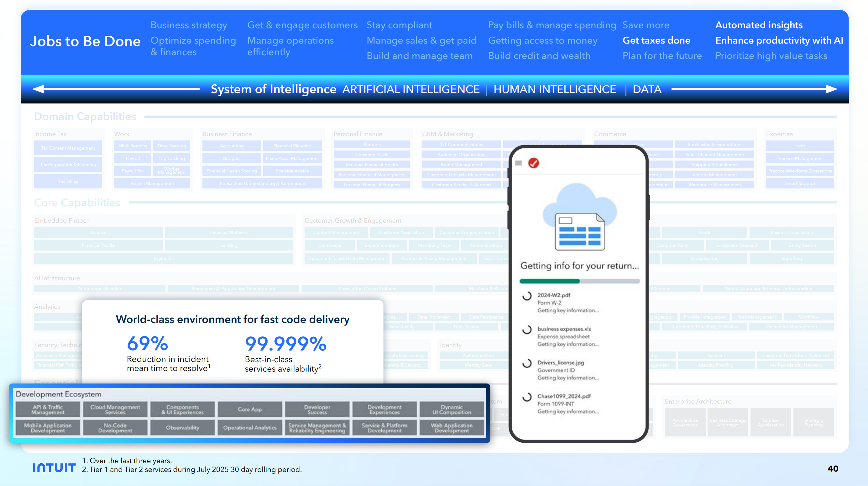
Task: Click the Dynamic UI Composition tile
Action: coord(452,409)
